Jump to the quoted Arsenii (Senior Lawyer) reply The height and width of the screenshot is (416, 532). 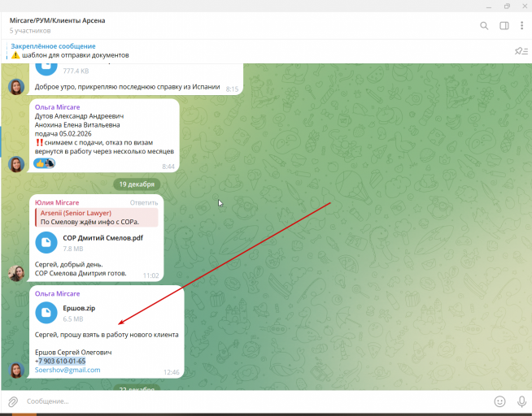pyautogui.click(x=96, y=218)
